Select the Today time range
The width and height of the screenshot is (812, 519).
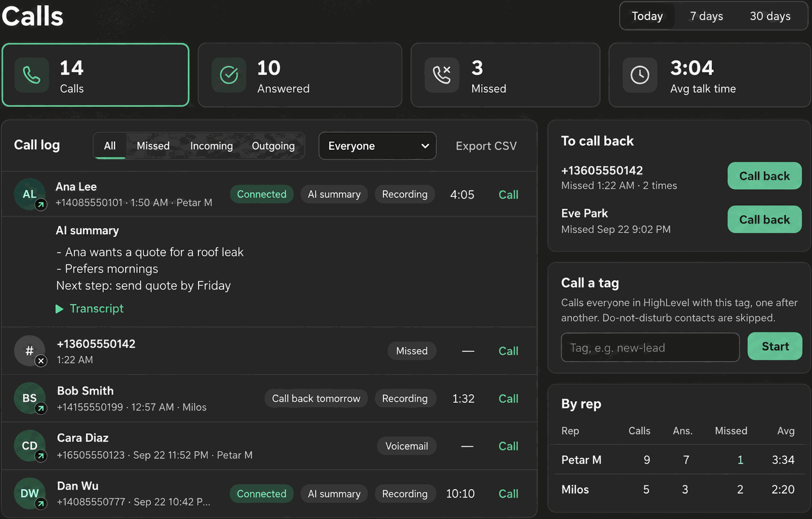tap(647, 16)
